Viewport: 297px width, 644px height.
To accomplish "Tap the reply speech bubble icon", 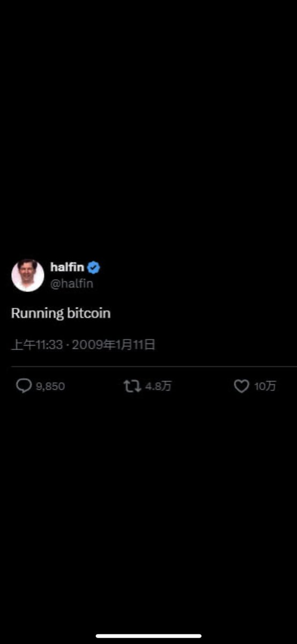I will 24,386.
